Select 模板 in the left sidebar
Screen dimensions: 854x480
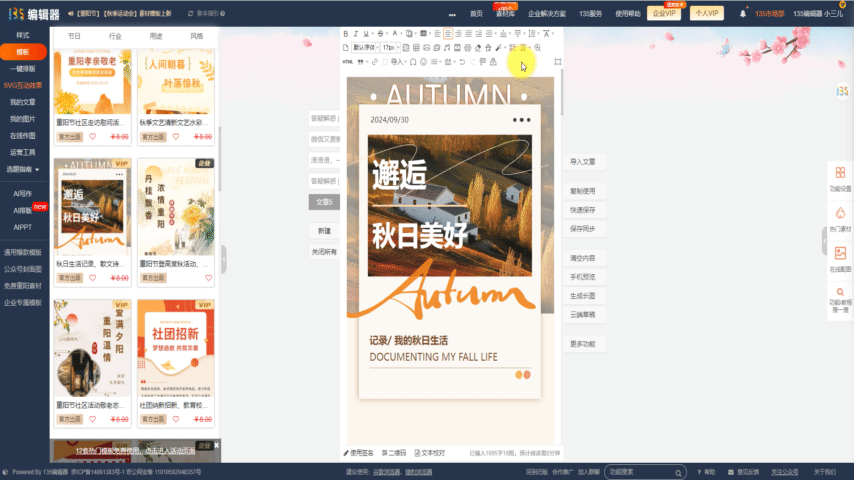(x=23, y=52)
